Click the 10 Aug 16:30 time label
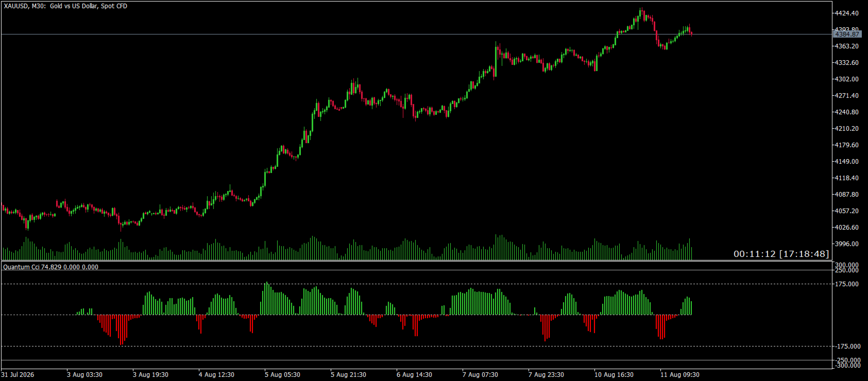 (614, 374)
